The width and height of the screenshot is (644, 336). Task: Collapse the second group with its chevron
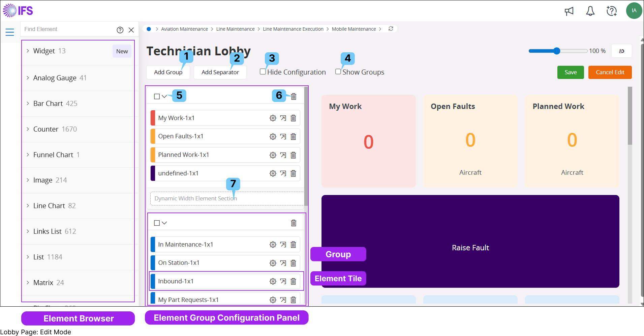tap(164, 223)
